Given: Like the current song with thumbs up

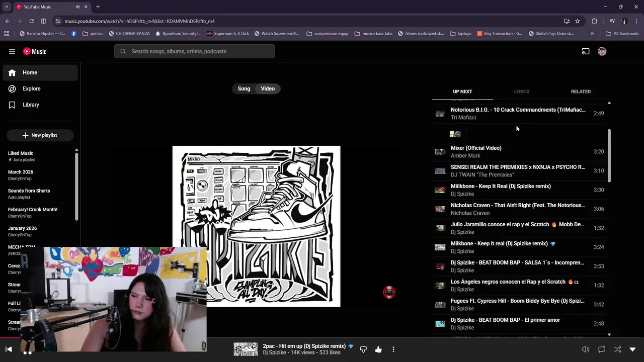Looking at the screenshot, I should click(x=378, y=349).
